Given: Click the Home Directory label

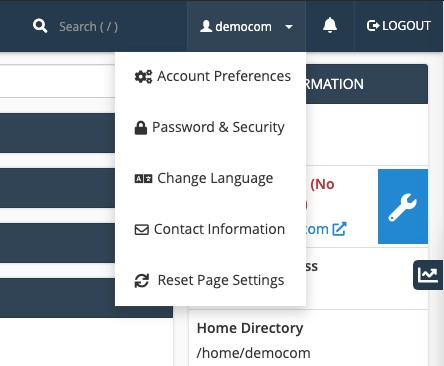Looking at the screenshot, I should coord(250,328).
